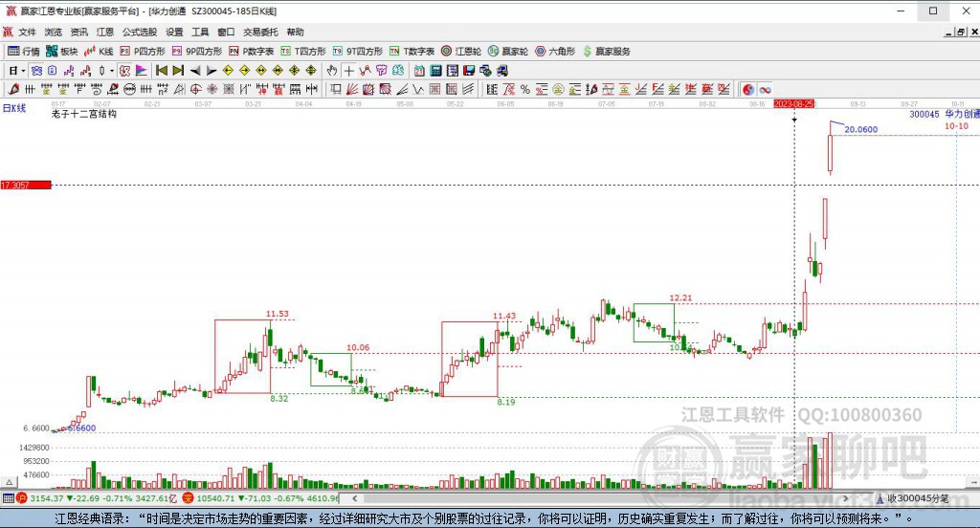
Task: Click the 8.19 low price label
Action: (506, 402)
